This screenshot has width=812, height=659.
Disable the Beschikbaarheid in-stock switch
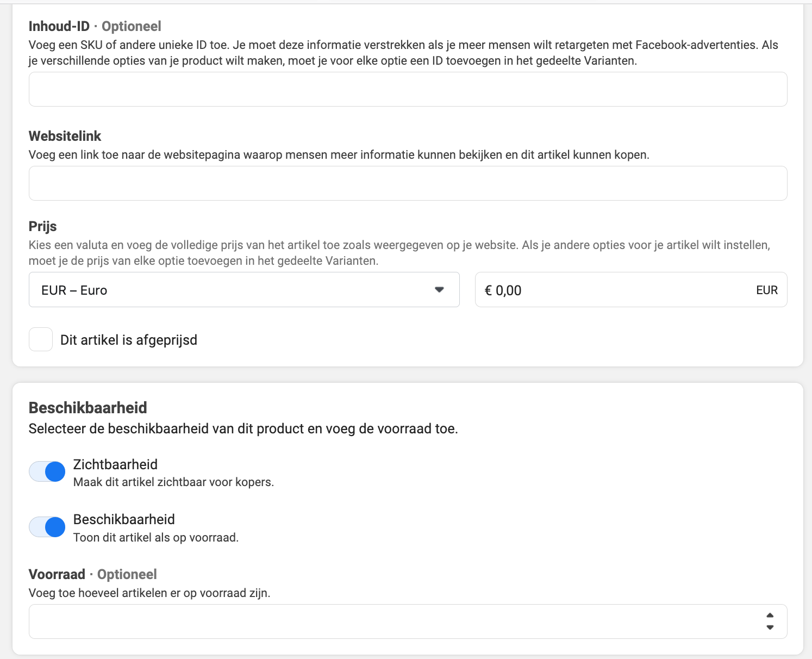point(47,527)
